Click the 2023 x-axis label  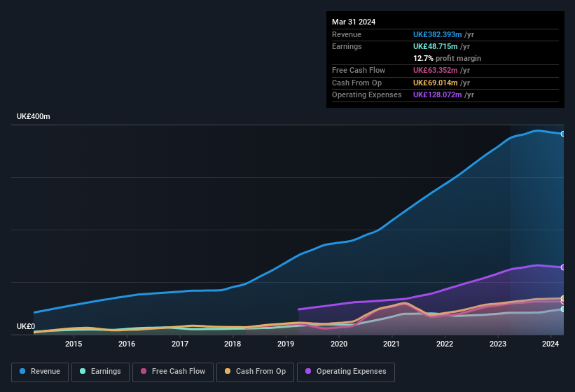pyautogui.click(x=498, y=344)
